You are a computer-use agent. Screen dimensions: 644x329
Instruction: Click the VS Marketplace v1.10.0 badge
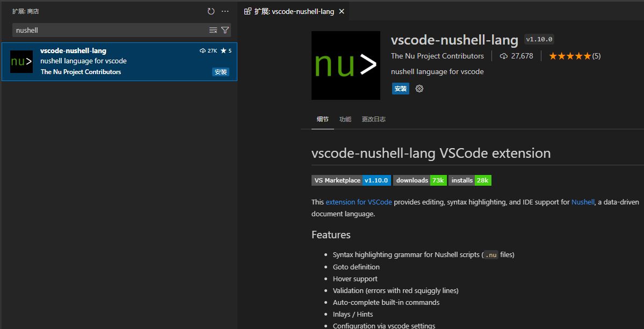tap(351, 180)
